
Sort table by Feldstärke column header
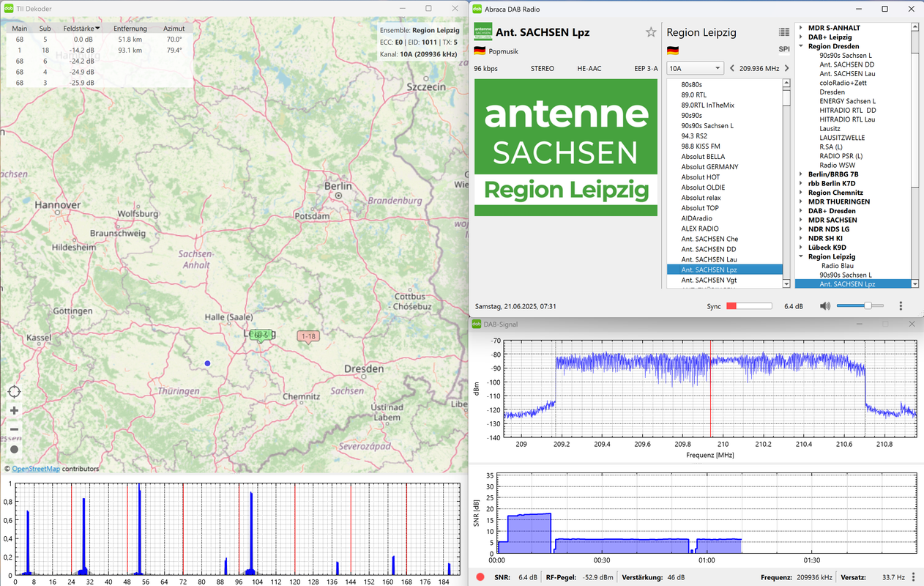81,29
